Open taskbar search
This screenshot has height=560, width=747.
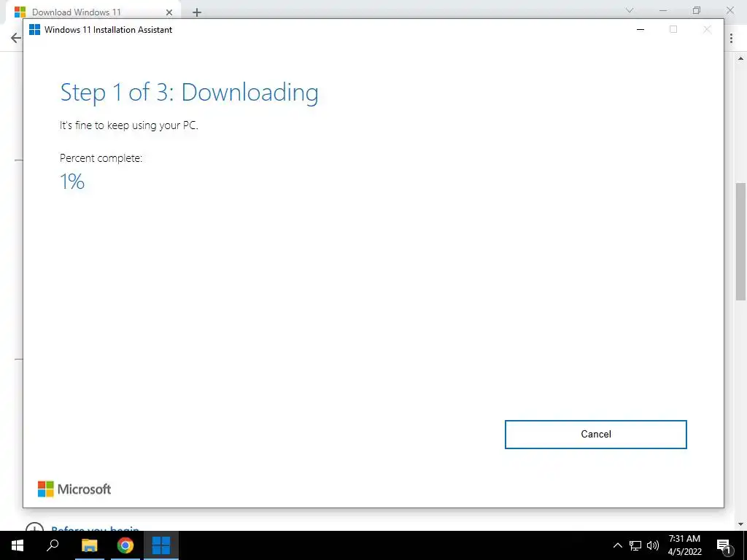tap(53, 545)
